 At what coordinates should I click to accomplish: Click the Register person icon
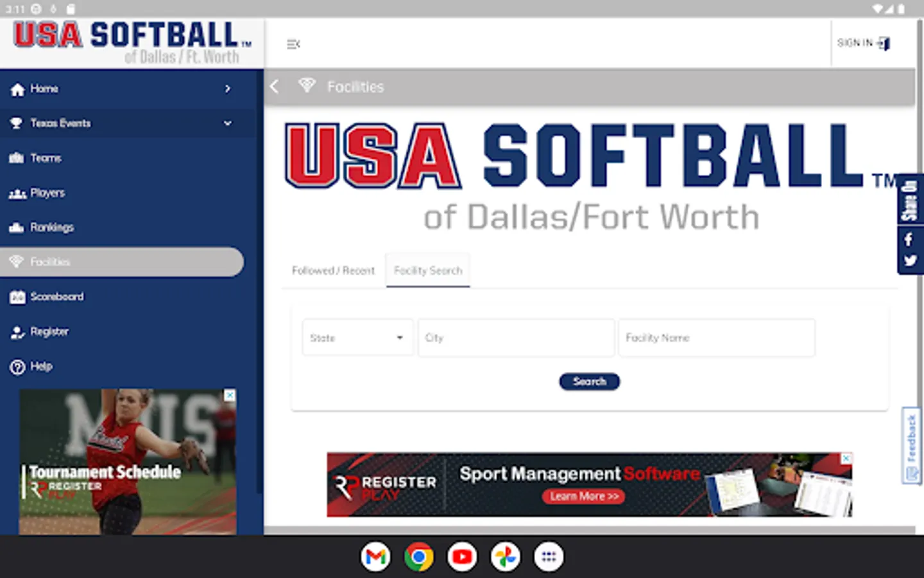(x=17, y=332)
